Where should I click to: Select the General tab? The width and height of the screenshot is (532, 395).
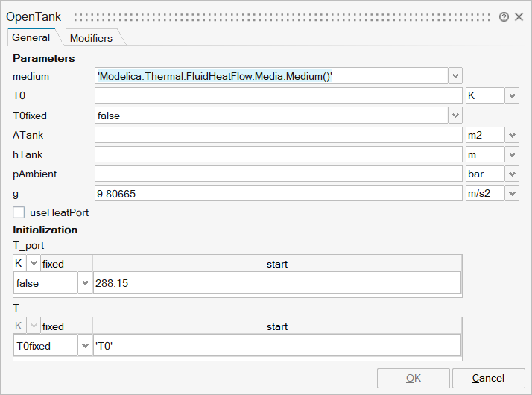31,37
